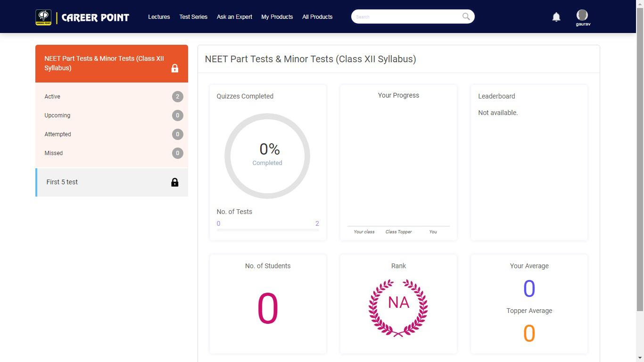
Task: Click the Topper Average label
Action: [x=529, y=311]
